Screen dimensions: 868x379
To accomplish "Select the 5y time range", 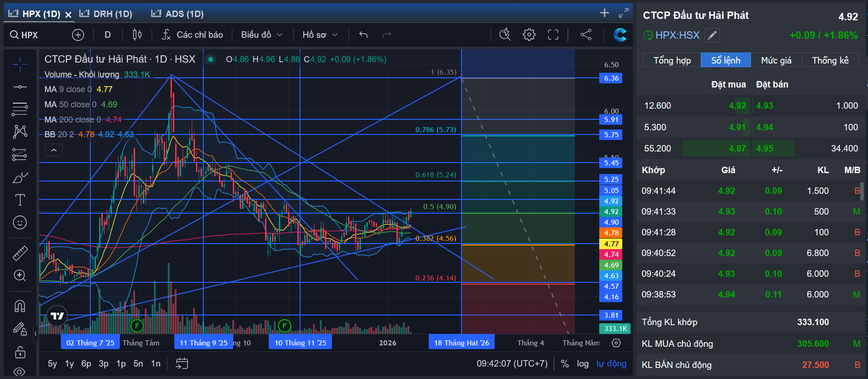I will [53, 364].
